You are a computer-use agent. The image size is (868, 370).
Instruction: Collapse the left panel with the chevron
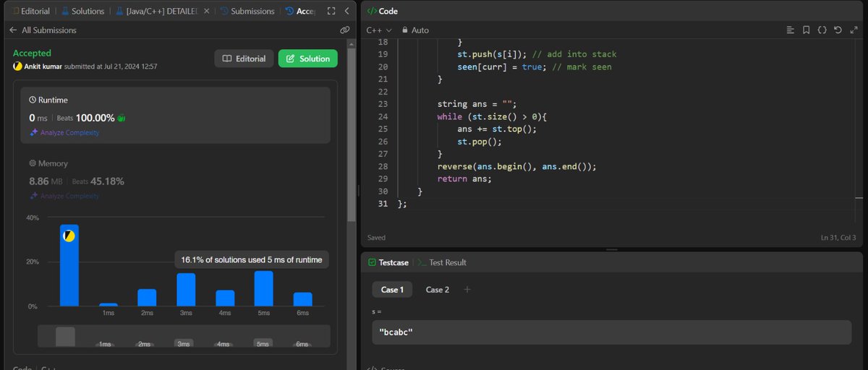pyautogui.click(x=346, y=12)
